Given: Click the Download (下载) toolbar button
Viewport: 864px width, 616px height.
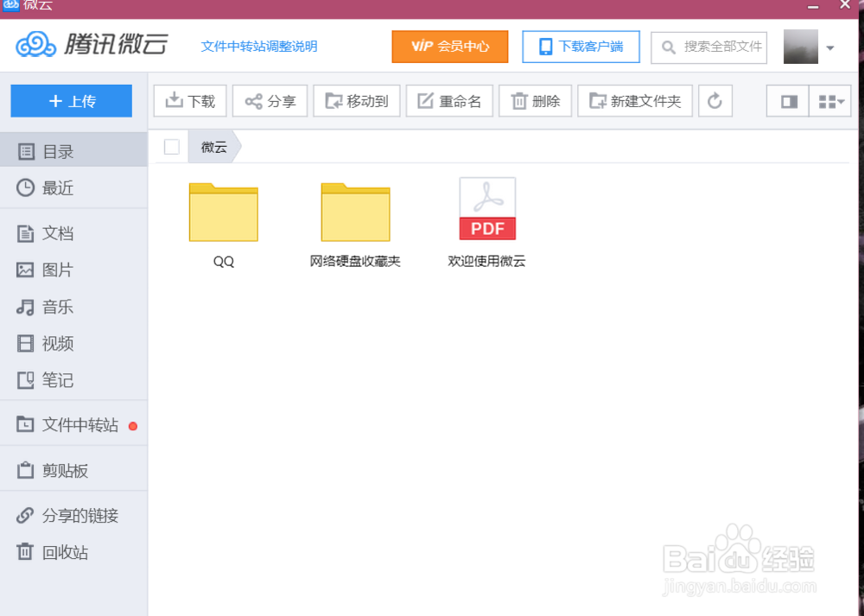Looking at the screenshot, I should pyautogui.click(x=190, y=101).
